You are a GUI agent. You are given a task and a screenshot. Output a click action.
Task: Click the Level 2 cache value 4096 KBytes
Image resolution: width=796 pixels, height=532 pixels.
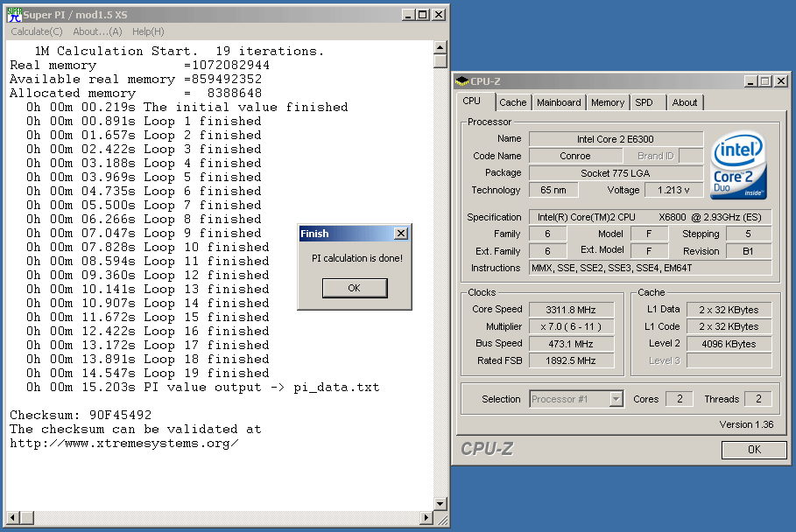pos(729,344)
